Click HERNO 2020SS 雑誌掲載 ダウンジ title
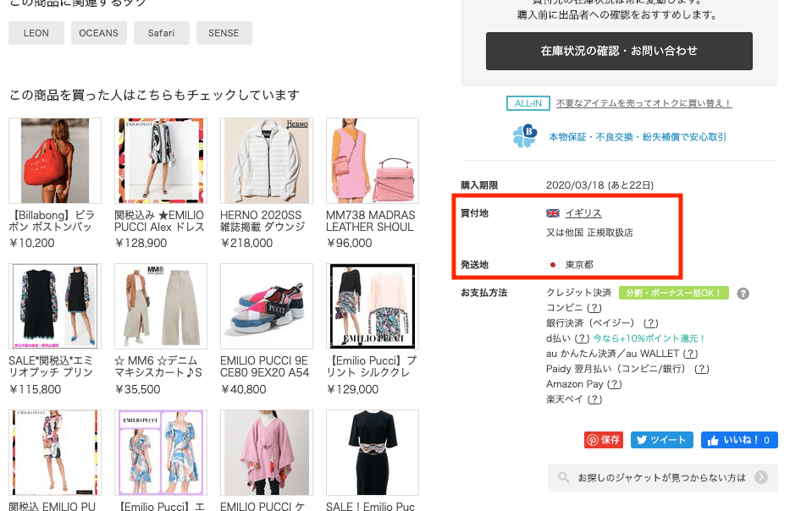This screenshot has height=511, width=812. (262, 221)
